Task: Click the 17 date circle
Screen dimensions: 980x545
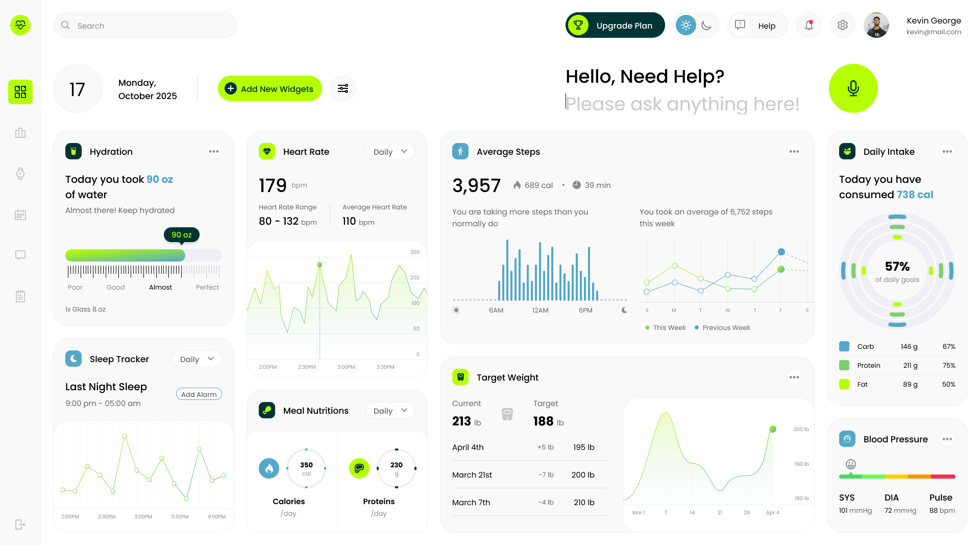Action: 78,88
